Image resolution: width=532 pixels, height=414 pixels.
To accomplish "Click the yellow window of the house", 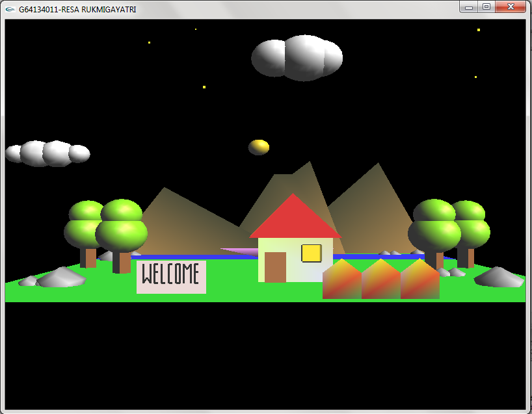I will point(312,253).
